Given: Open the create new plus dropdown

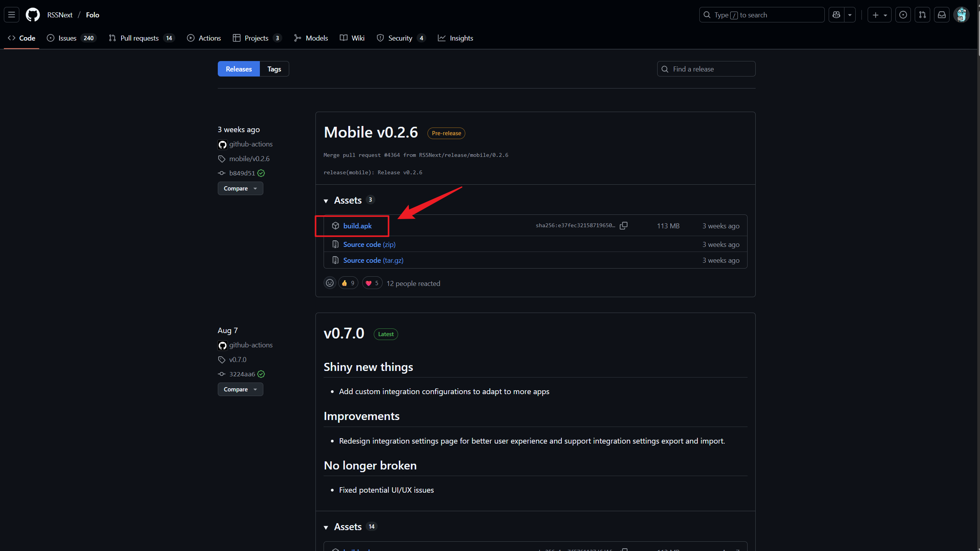Looking at the screenshot, I should point(879,15).
